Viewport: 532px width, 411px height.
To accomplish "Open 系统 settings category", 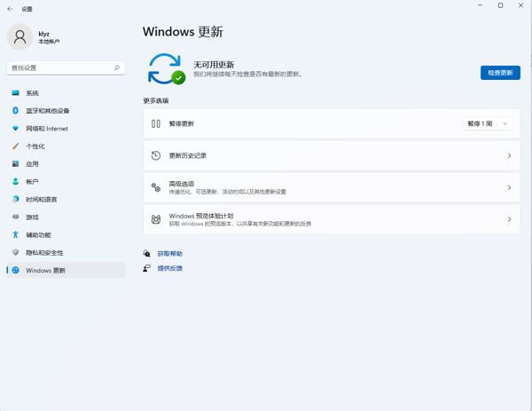I will [x=66, y=93].
